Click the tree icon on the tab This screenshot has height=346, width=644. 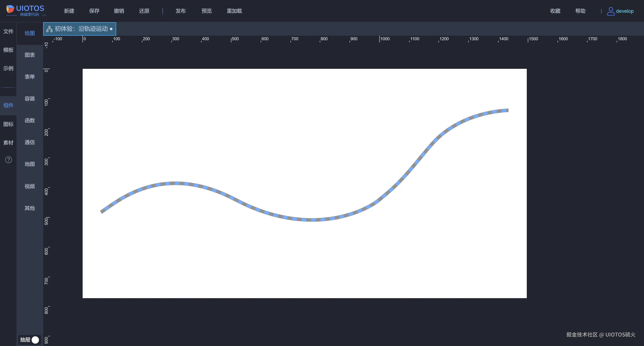click(49, 29)
